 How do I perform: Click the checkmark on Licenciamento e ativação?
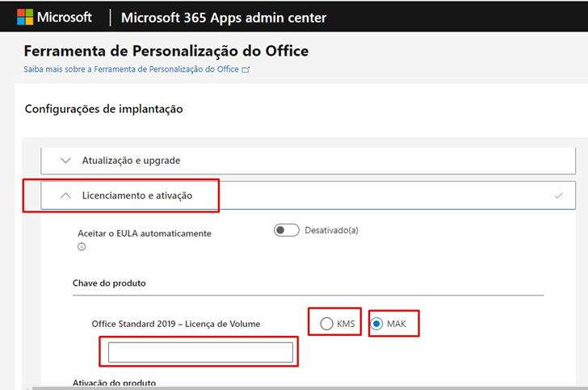[558, 195]
